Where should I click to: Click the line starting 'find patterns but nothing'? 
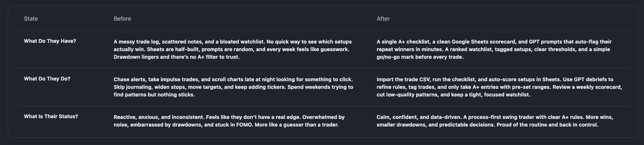pyautogui.click(x=154, y=95)
